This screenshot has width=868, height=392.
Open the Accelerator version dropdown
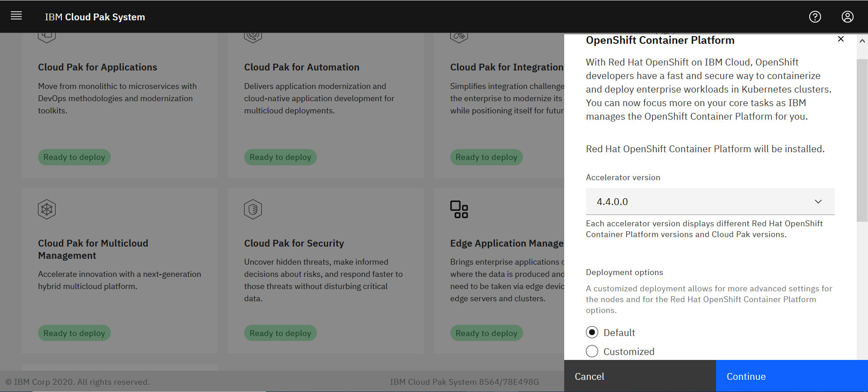coord(710,201)
